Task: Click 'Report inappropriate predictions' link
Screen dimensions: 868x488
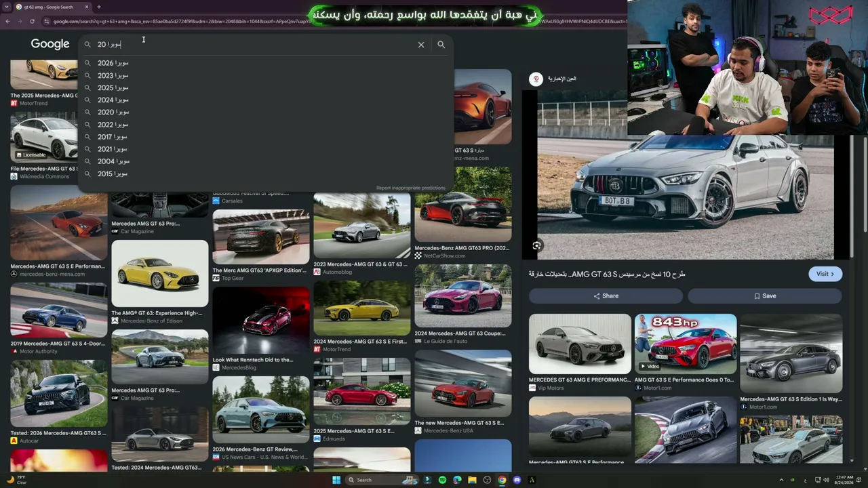Action: pyautogui.click(x=411, y=188)
